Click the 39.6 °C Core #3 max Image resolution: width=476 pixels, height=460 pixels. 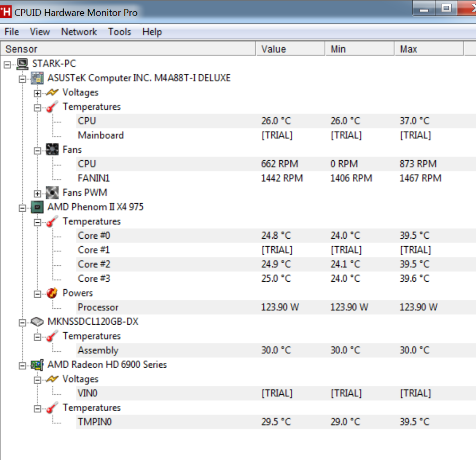pyautogui.click(x=414, y=279)
